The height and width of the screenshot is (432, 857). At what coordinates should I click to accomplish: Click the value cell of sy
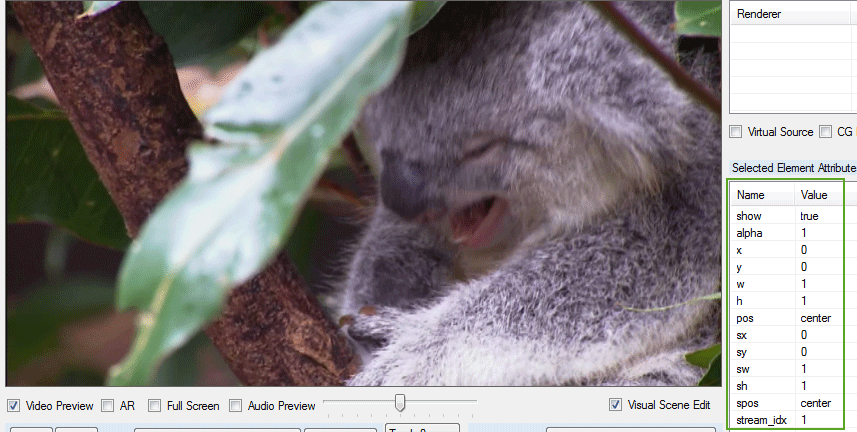click(819, 352)
